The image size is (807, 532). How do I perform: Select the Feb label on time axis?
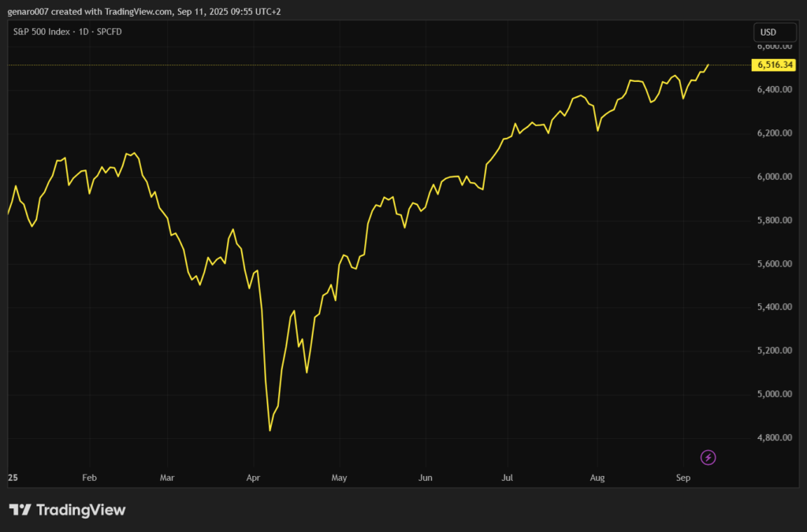[x=89, y=478]
